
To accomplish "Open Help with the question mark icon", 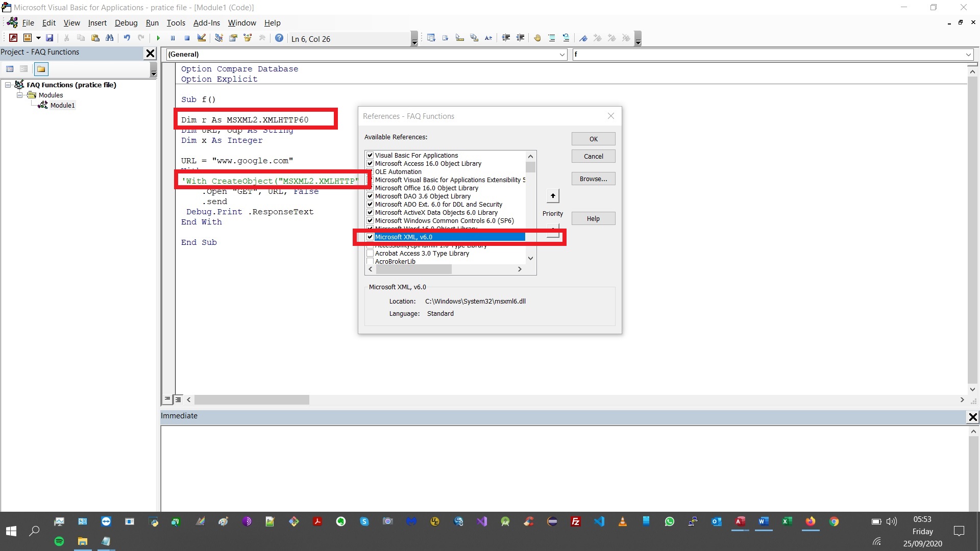I will pyautogui.click(x=279, y=38).
